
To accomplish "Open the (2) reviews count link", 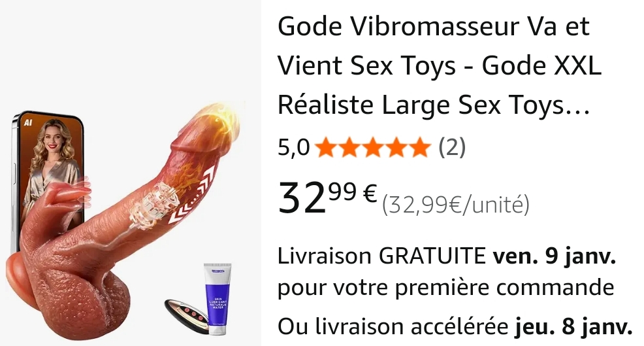I will coord(452,147).
